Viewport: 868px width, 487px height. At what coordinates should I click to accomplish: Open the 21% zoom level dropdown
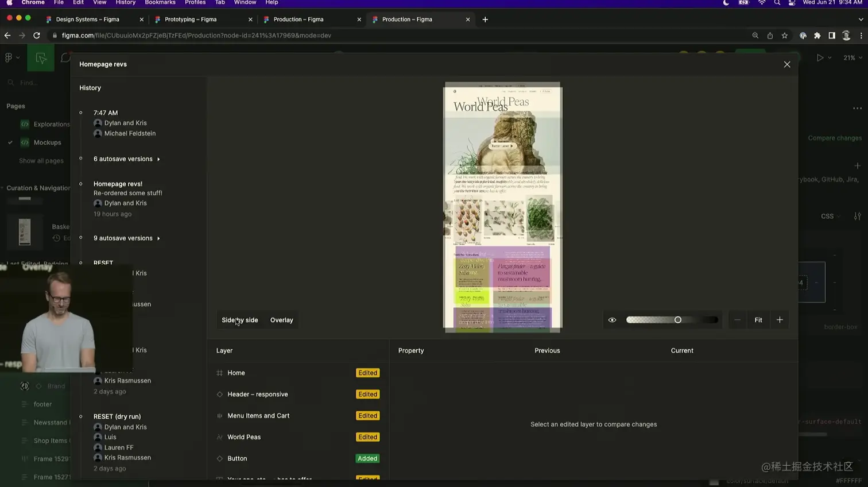(853, 57)
